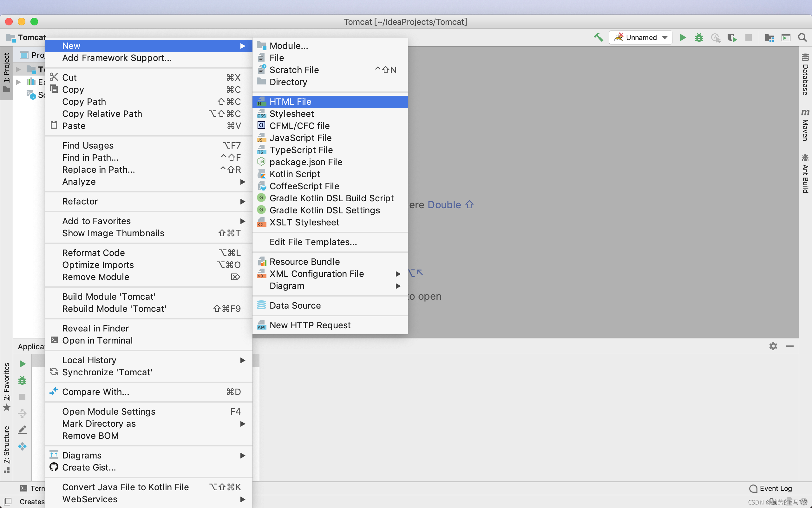The height and width of the screenshot is (508, 812).
Task: Click the Search Everywhere magnifier icon
Action: [x=802, y=37]
